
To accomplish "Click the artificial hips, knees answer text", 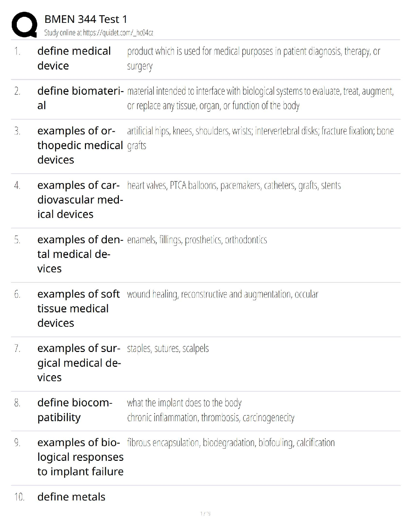I will pos(260,138).
